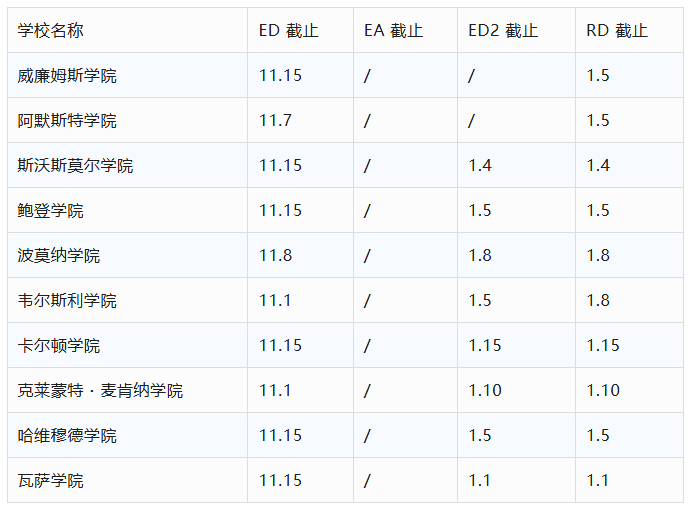Select the RD 截止 header cell

(x=617, y=31)
